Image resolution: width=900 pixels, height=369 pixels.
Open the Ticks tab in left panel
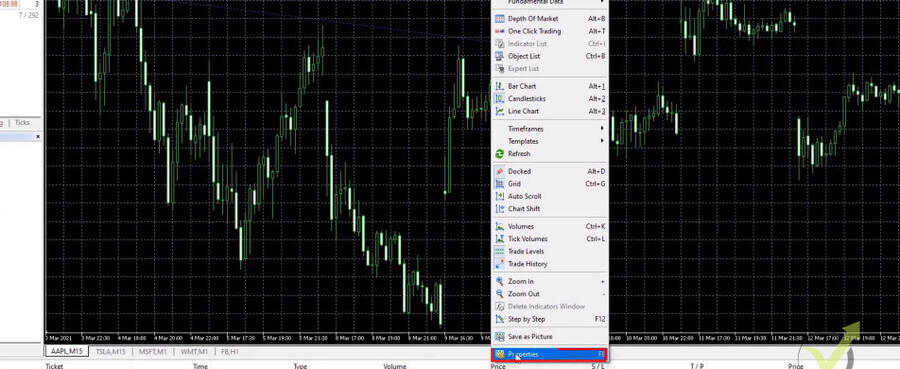(22, 123)
